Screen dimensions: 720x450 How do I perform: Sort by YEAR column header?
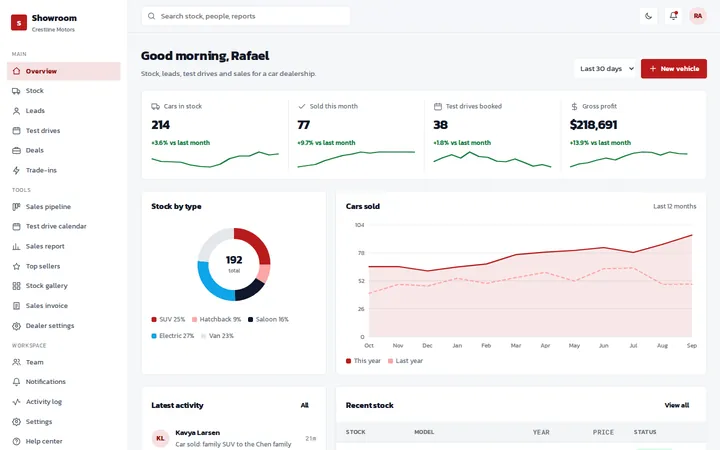(x=541, y=432)
